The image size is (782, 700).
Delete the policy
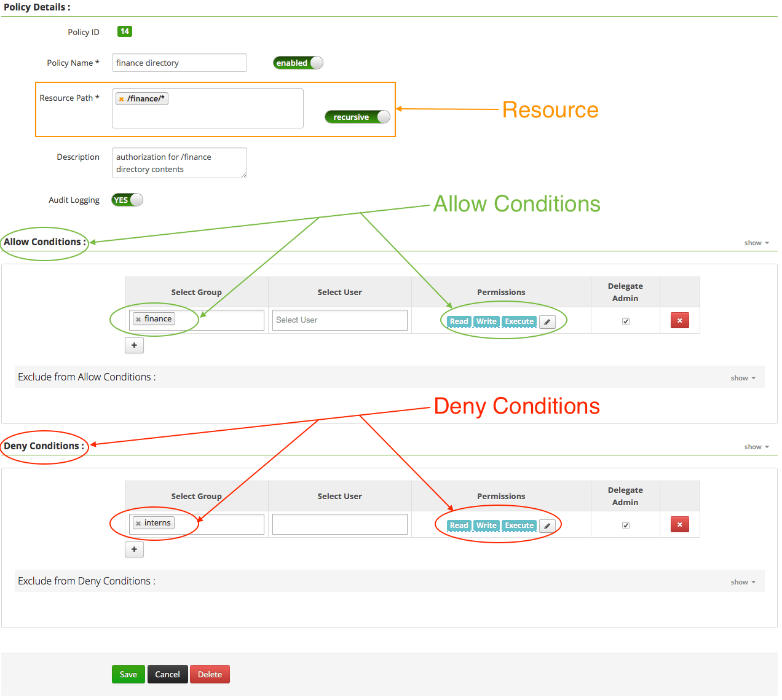(x=210, y=674)
